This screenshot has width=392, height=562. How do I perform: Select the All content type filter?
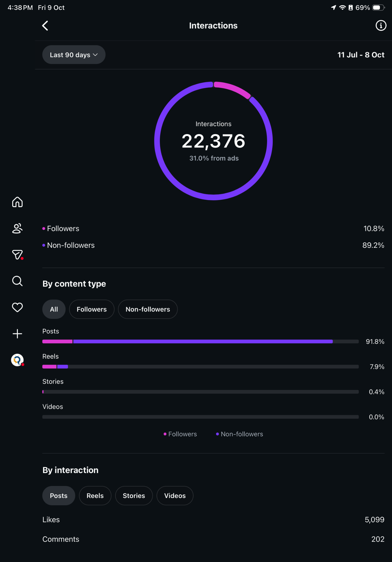coord(54,309)
